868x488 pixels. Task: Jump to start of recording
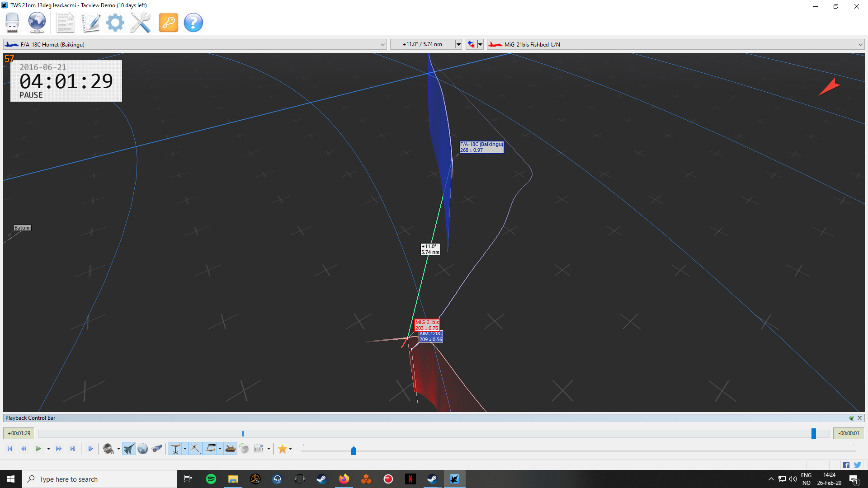[x=10, y=449]
